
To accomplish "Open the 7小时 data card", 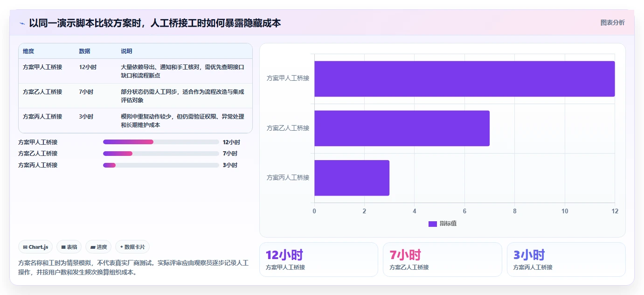I will (x=443, y=260).
